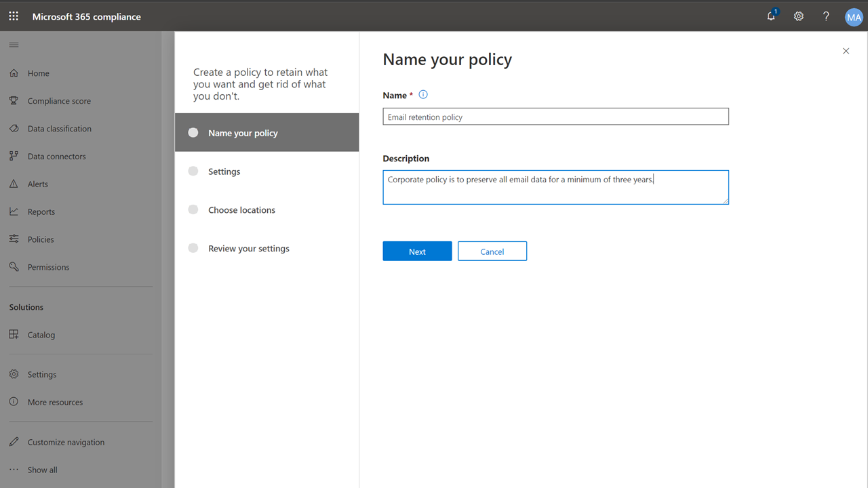Click Show all navigation items

point(43,470)
